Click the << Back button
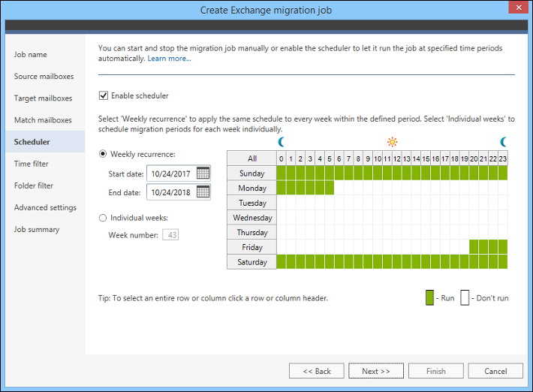This screenshot has height=392, width=533. (317, 371)
